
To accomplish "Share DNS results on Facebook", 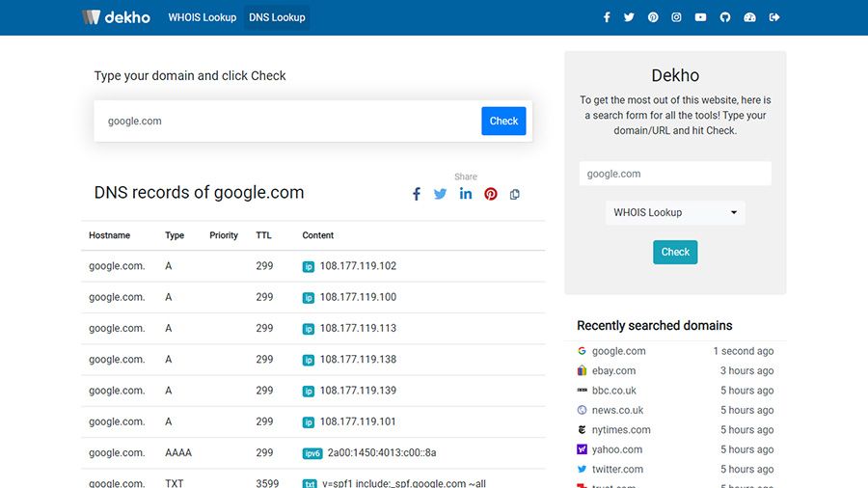I will pos(417,194).
